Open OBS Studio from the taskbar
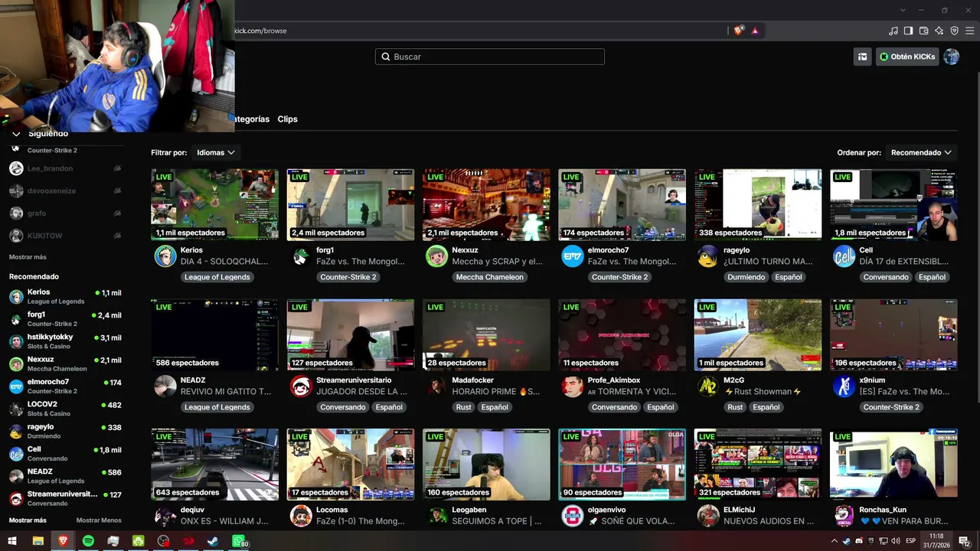980x551 pixels. click(x=163, y=541)
